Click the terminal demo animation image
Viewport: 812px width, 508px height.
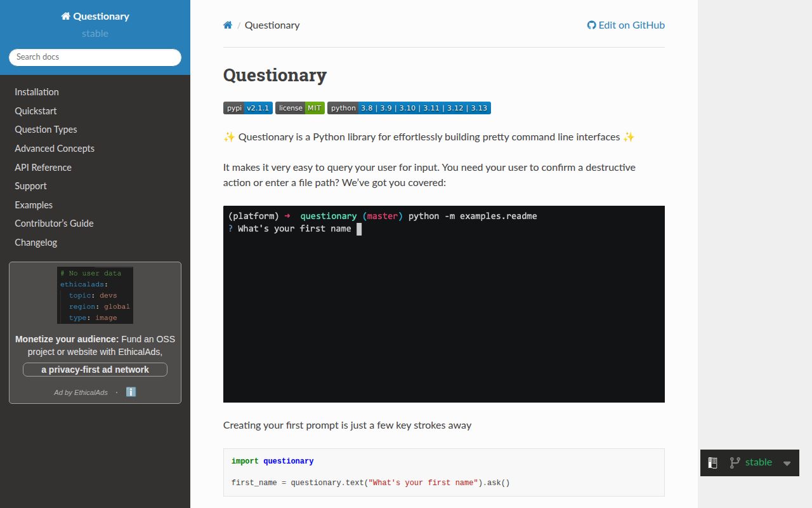(x=444, y=304)
